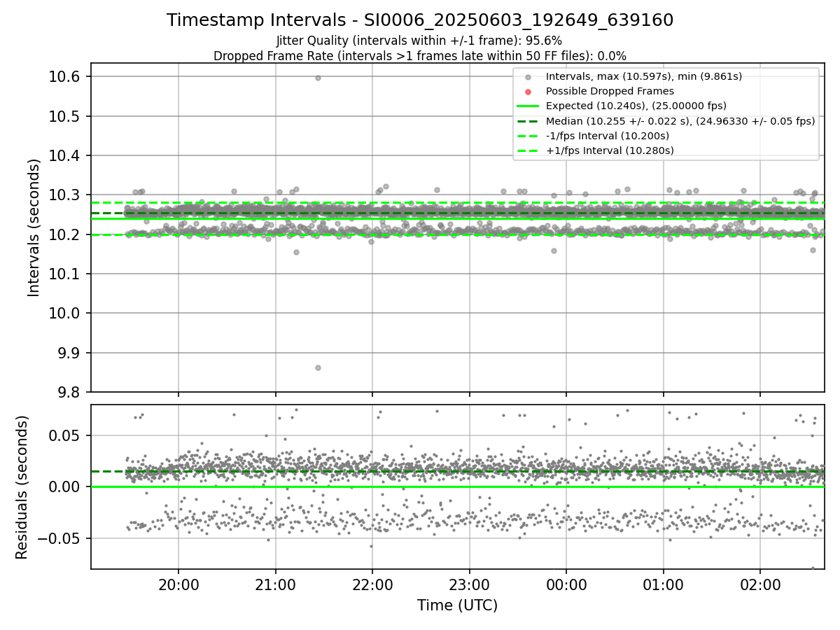Select legend entry starting 'Median (10.255 +/- 0.022 s)'
The height and width of the screenshot is (630, 840).
point(680,120)
